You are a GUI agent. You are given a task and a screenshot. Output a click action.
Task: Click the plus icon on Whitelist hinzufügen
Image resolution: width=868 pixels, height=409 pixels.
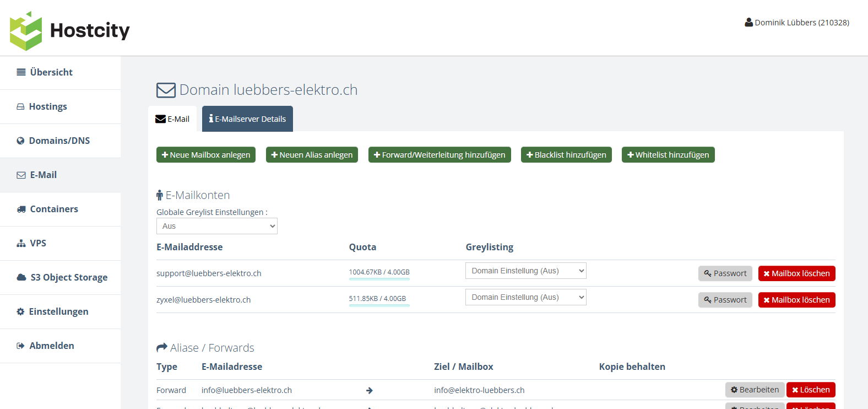pos(631,155)
